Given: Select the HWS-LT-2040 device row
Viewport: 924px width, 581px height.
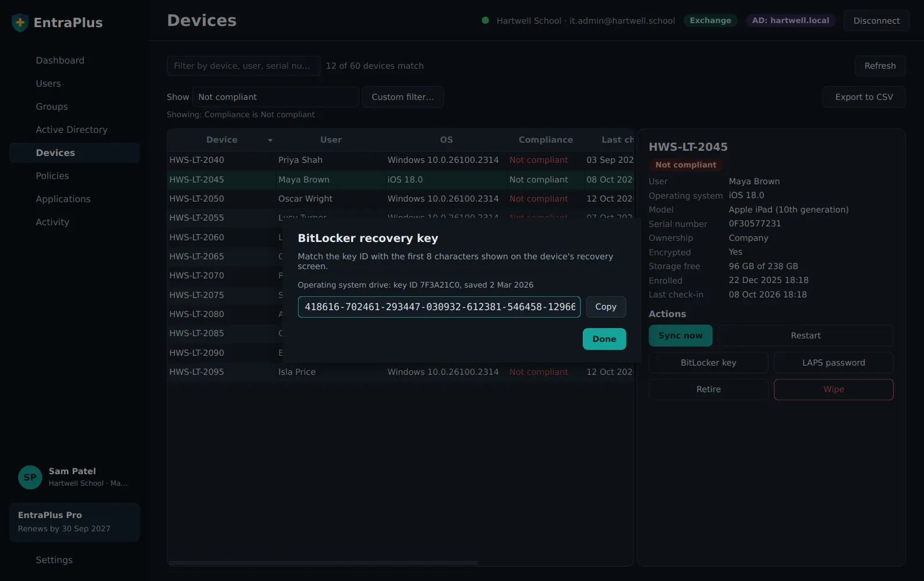Looking at the screenshot, I should (x=401, y=160).
